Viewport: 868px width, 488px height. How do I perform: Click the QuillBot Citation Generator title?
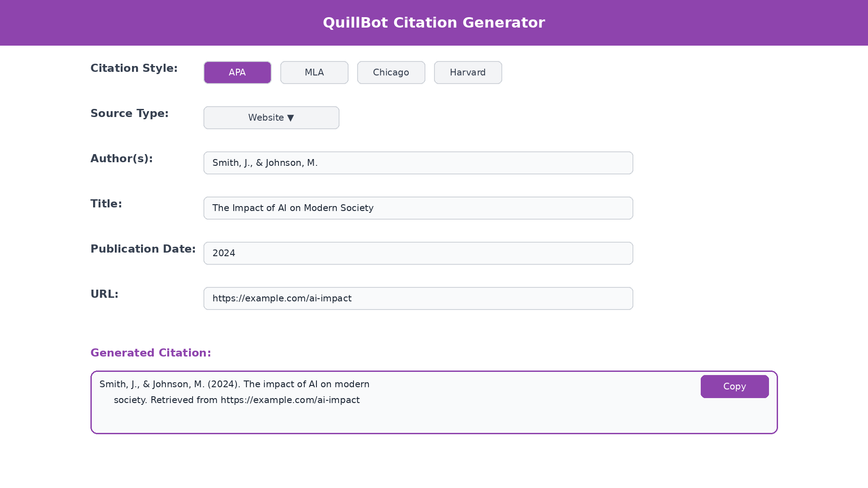434,23
